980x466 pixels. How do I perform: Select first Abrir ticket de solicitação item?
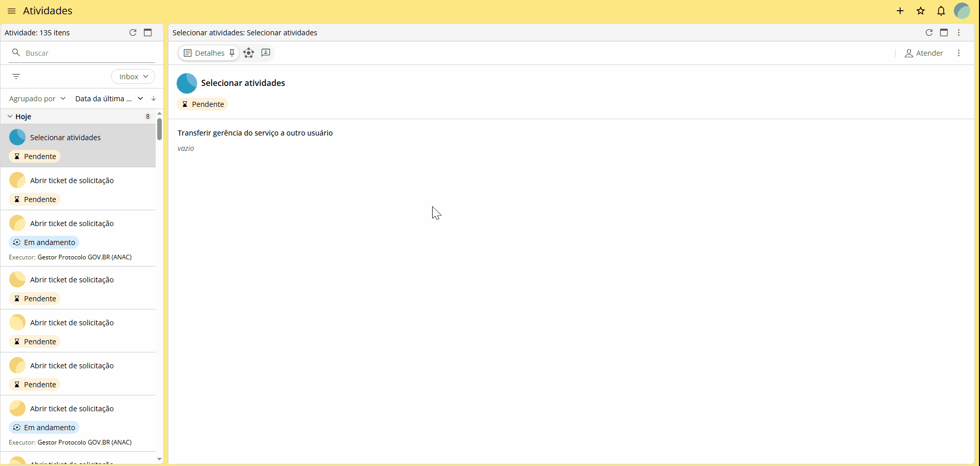pos(78,189)
